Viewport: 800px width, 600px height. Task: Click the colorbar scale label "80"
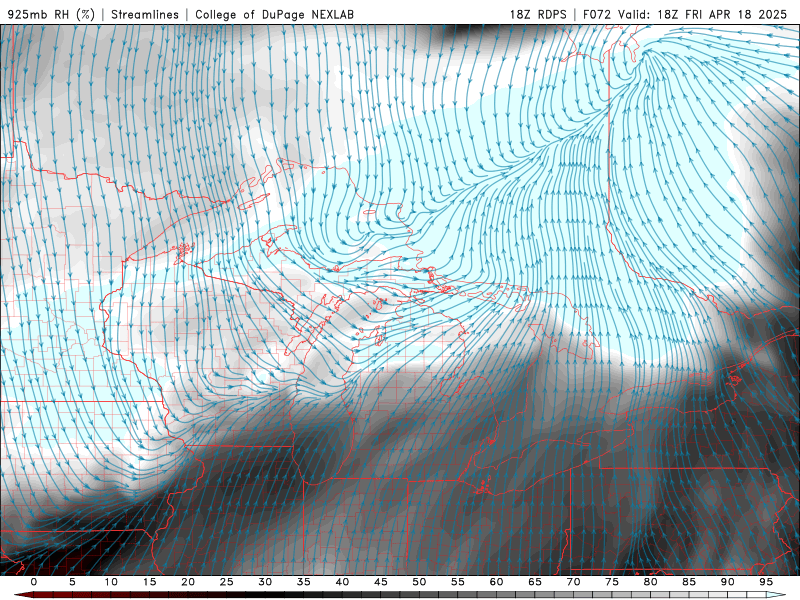coord(651,582)
